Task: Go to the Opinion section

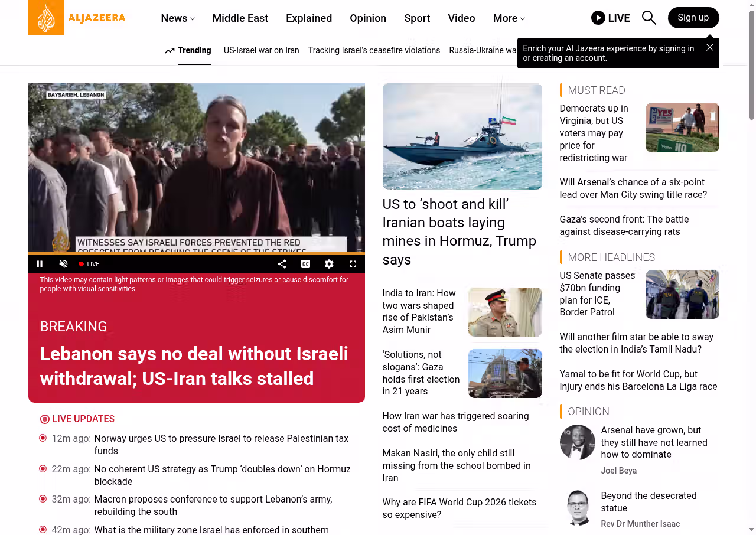Action: 367,18
